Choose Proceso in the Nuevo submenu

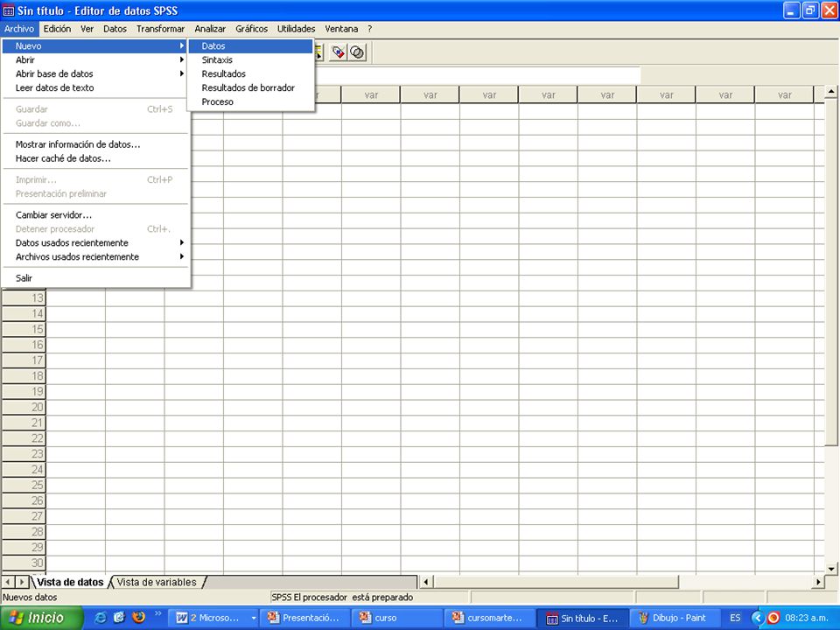pyautogui.click(x=250, y=101)
